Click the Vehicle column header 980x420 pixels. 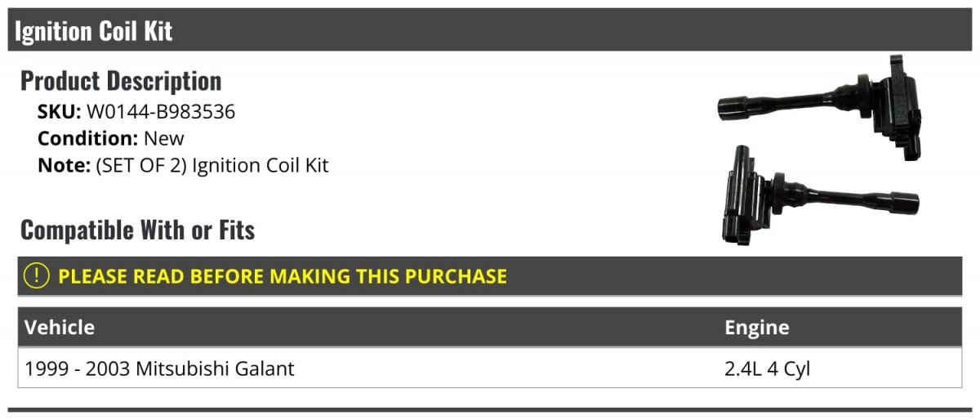(60, 328)
